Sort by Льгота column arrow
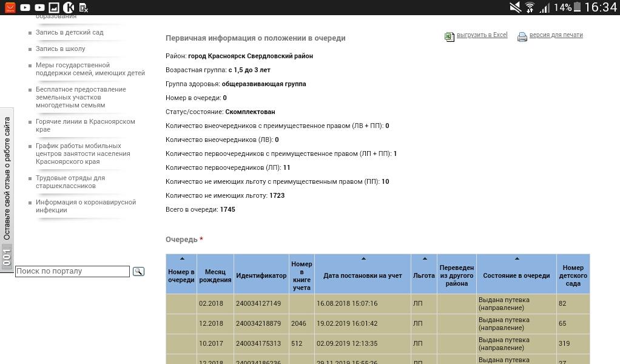Viewport: 620px width, 364px height. 425,258
